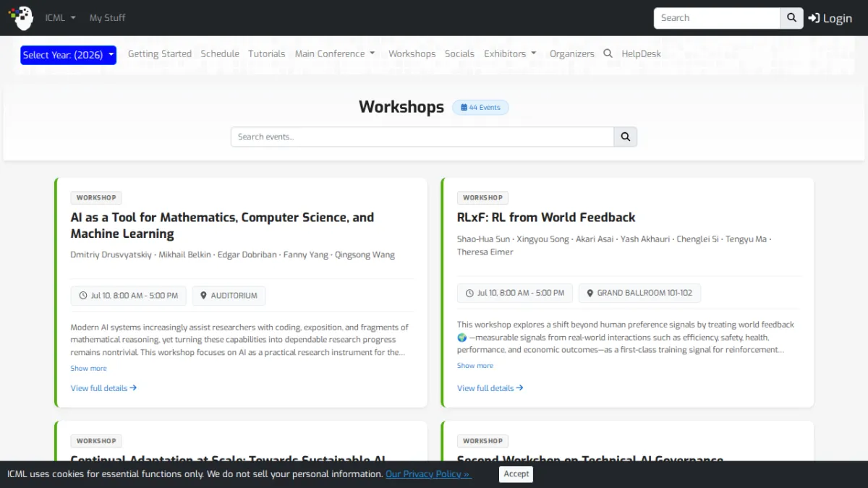Click the WORKSHOP tag on AI as a Tool card
This screenshot has width=868, height=488.
[96, 197]
